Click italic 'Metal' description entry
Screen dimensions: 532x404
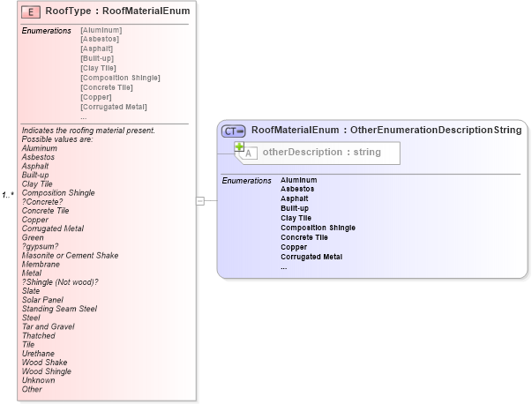point(32,273)
